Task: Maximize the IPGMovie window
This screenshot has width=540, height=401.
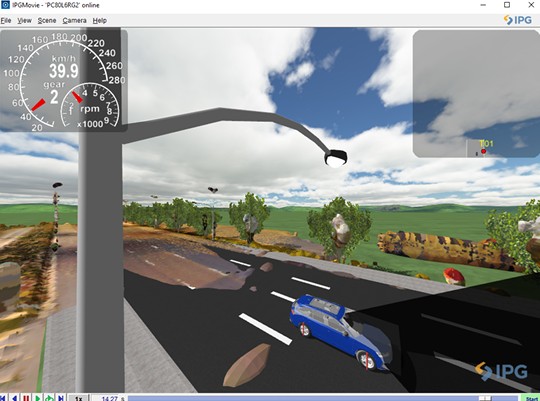Action: point(507,5)
